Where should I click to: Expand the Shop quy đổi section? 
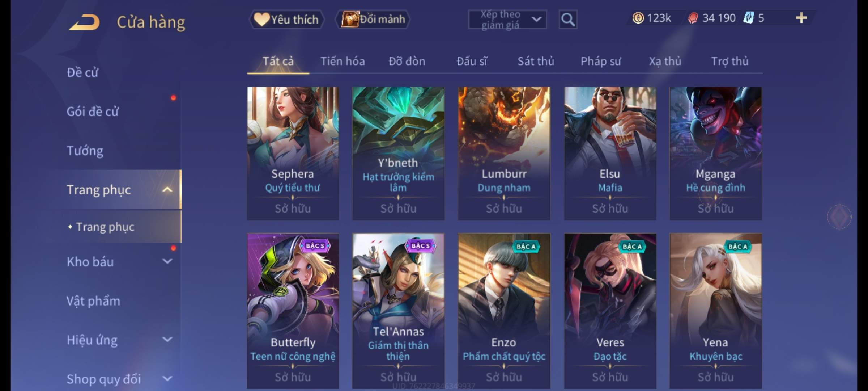167,378
